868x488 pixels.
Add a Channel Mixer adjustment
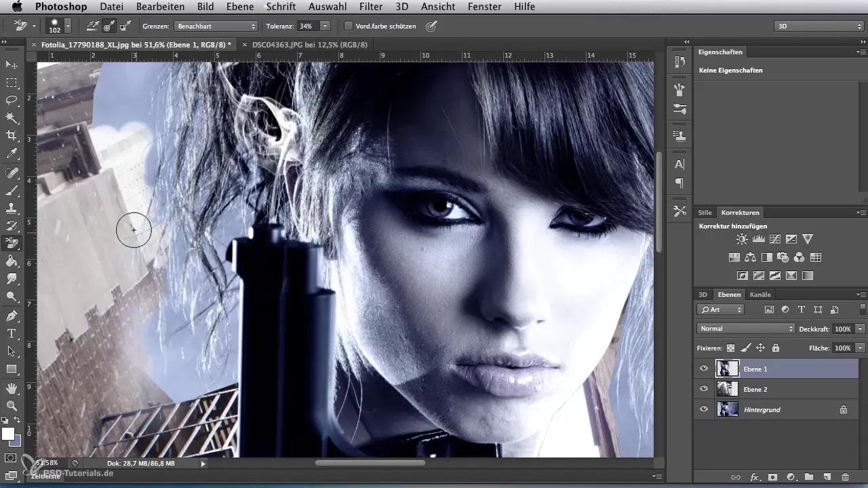click(799, 258)
